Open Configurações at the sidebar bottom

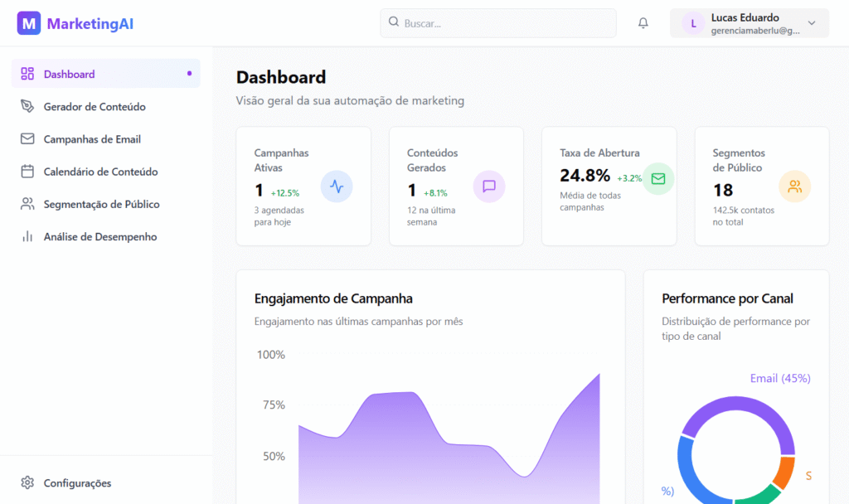coord(77,482)
